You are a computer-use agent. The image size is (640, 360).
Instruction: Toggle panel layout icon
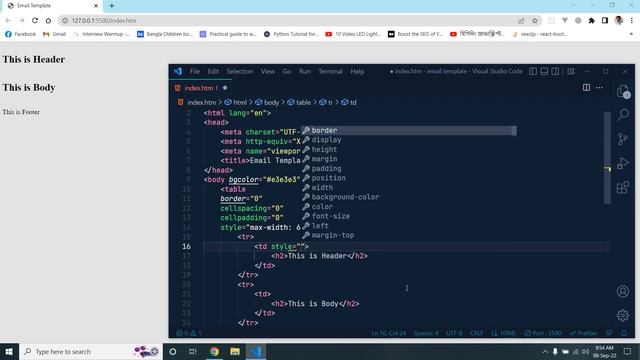pos(544,71)
